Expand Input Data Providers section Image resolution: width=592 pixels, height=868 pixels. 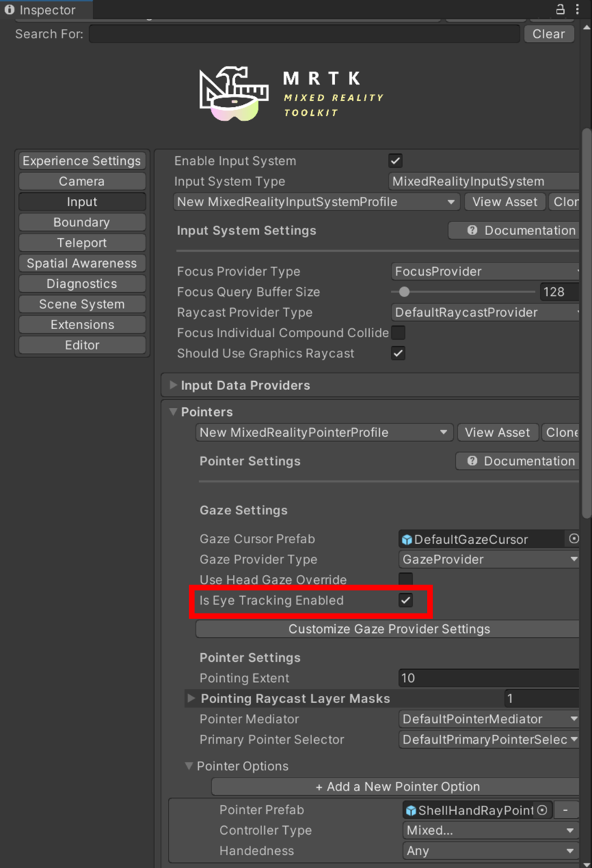[x=173, y=386]
